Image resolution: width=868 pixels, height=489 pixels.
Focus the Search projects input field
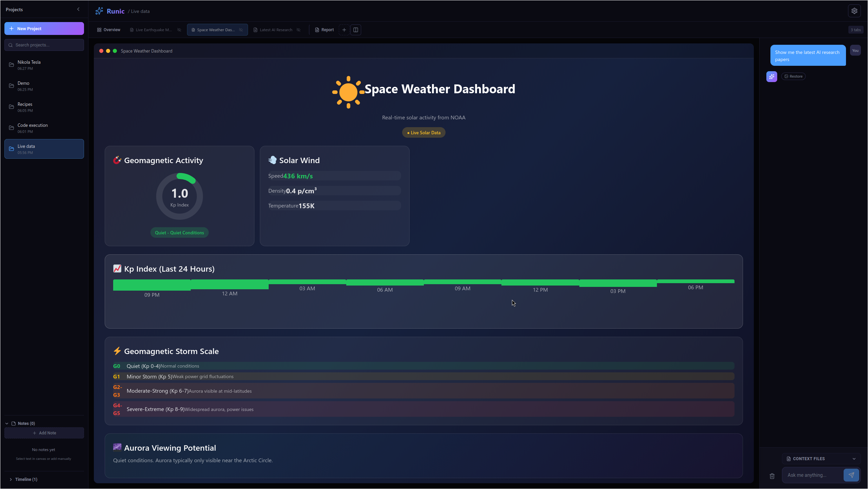[x=44, y=45]
